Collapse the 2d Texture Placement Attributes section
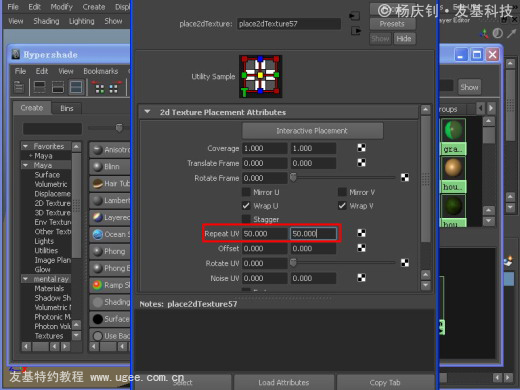 147,112
